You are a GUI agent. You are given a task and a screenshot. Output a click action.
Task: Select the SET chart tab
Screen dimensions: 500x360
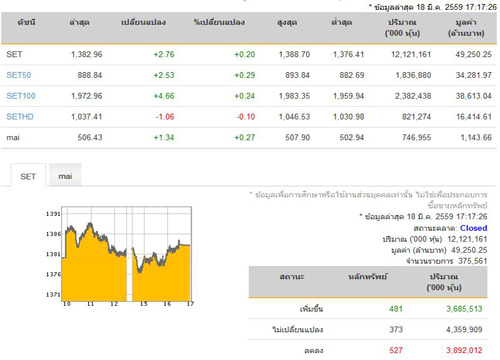[x=28, y=176]
